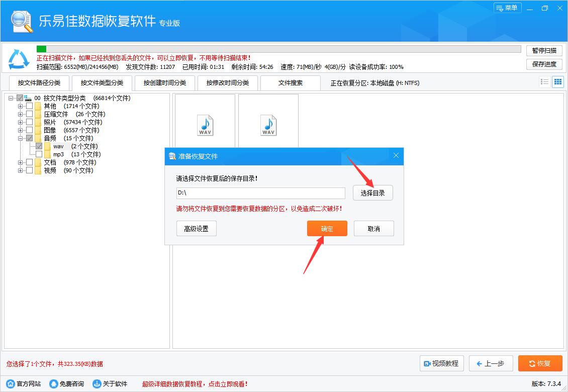Check the 压缩文件 checkbox

[29, 114]
